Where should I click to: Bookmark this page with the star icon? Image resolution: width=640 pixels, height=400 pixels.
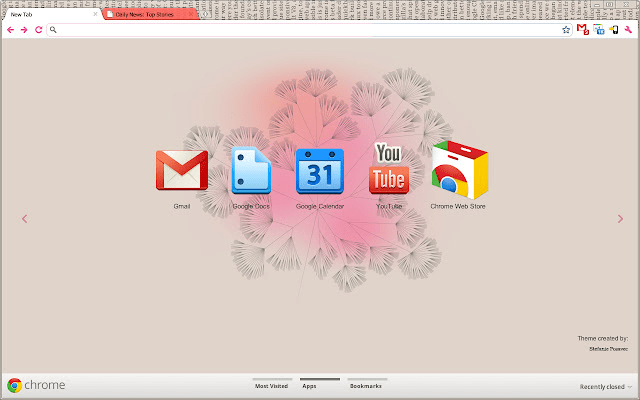(x=565, y=30)
